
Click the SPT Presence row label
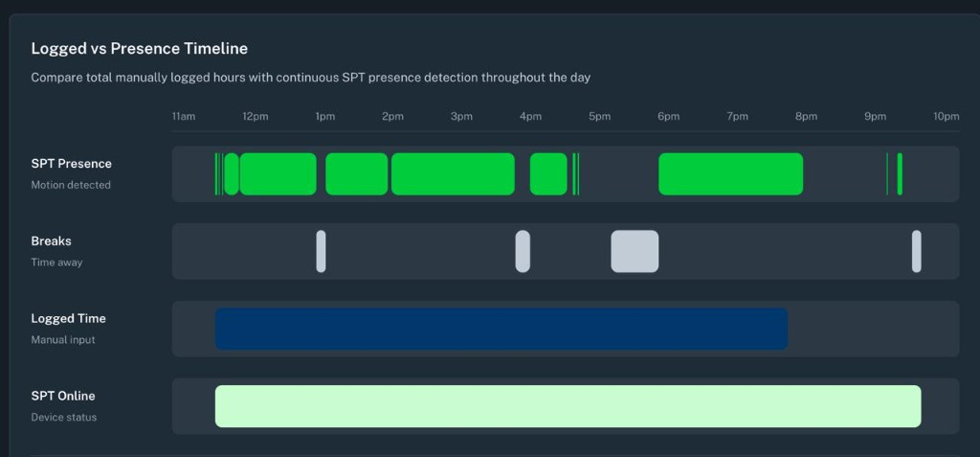(x=71, y=164)
